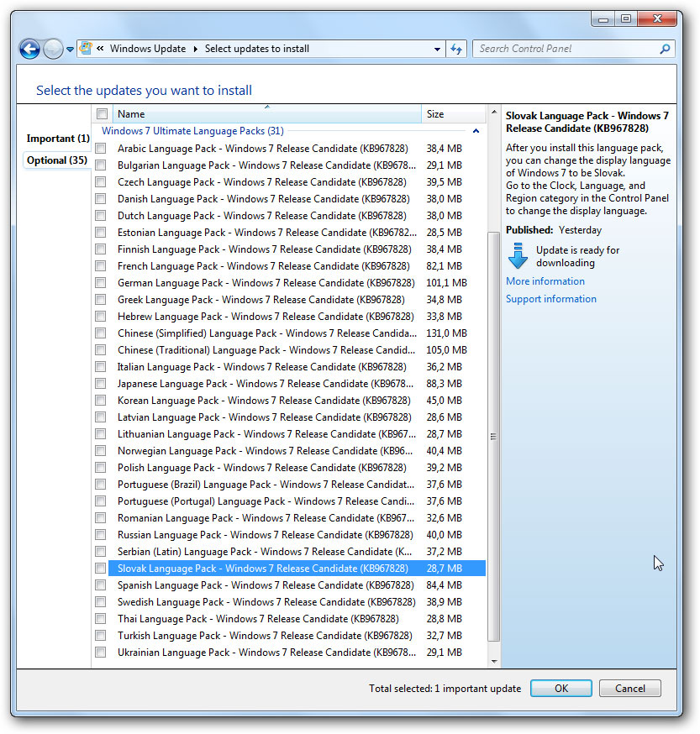The image size is (700, 734).
Task: Open the address bar history dropdown
Action: (x=437, y=50)
